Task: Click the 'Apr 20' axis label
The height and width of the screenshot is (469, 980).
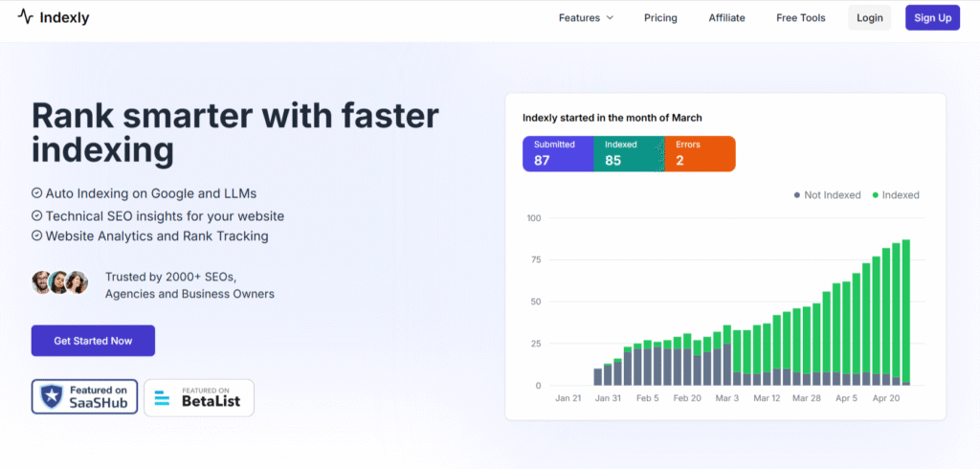Action: 885,398
